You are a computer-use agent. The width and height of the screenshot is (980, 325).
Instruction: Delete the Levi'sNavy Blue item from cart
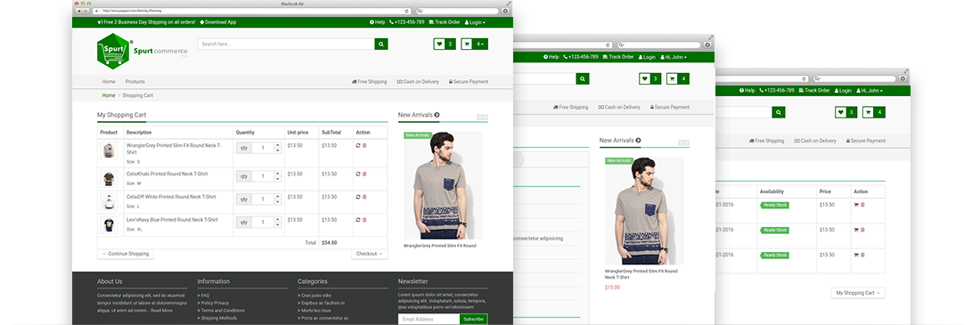[x=365, y=219]
